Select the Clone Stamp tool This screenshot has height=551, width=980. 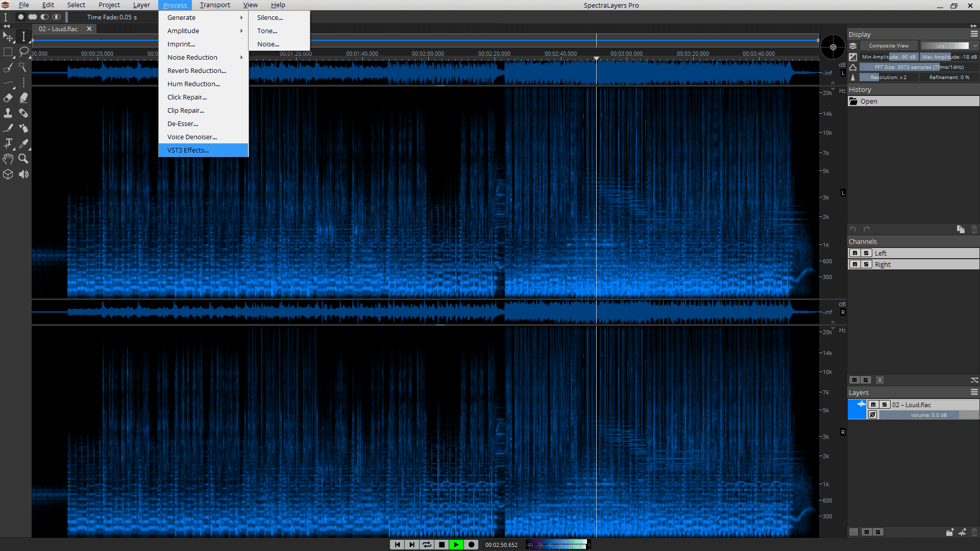point(8,113)
